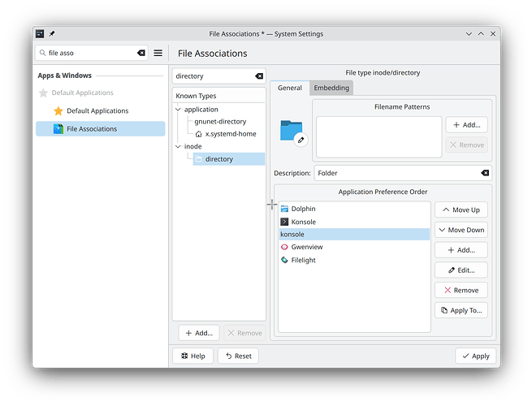Click Reset at the bottom
The image size is (532, 406).
(237, 356)
